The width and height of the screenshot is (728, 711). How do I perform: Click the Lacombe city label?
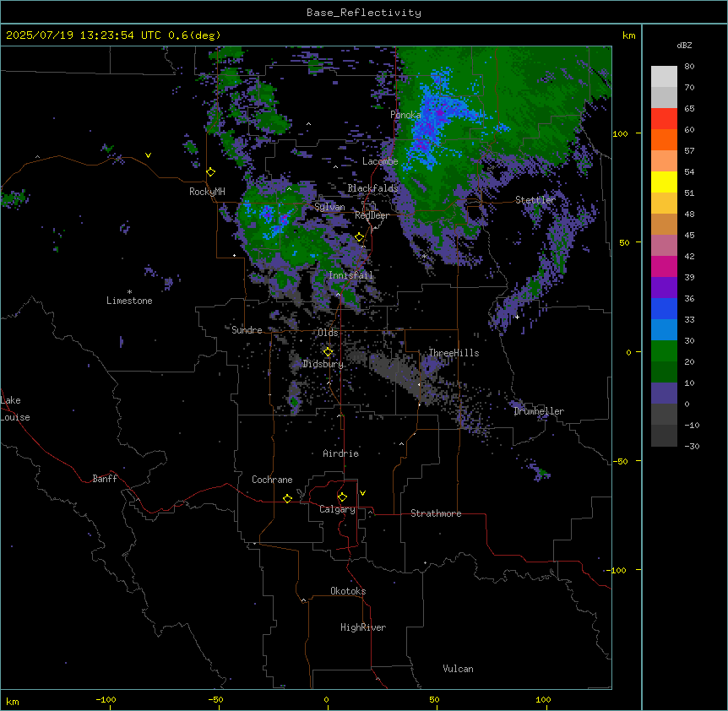pyautogui.click(x=380, y=161)
